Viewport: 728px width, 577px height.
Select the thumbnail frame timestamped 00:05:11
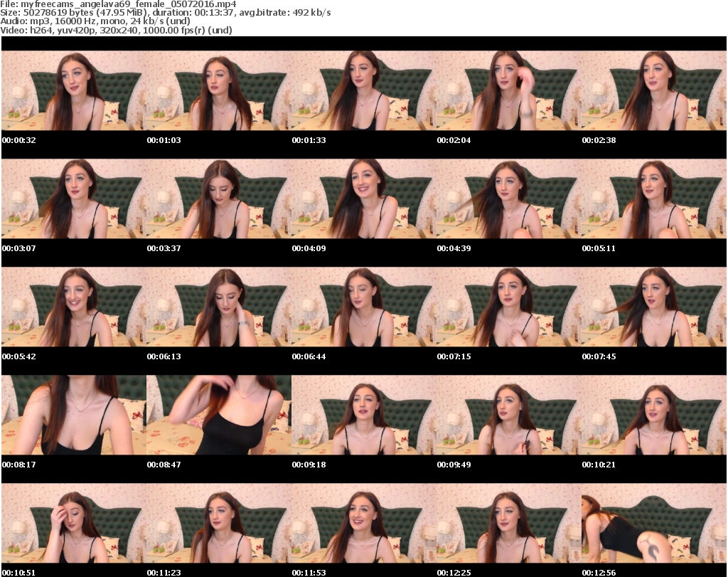(x=654, y=198)
